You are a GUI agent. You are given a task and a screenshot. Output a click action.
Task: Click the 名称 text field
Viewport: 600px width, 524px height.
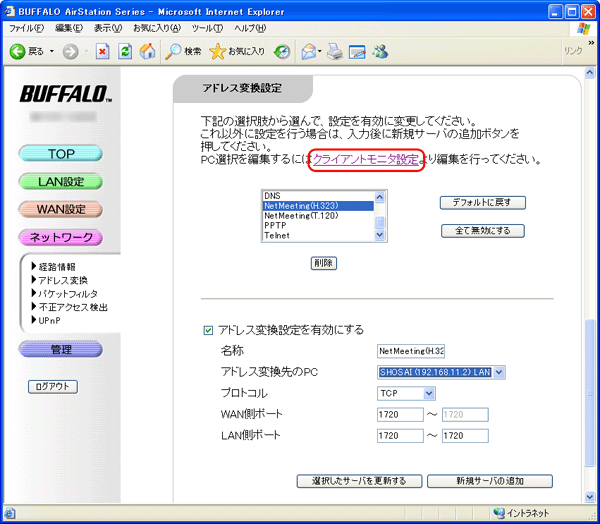point(411,351)
